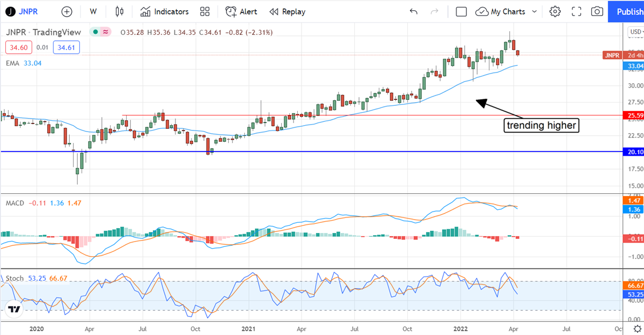Screen dimensions: 644x335
Task: Open chart settings gear
Action: [555, 11]
